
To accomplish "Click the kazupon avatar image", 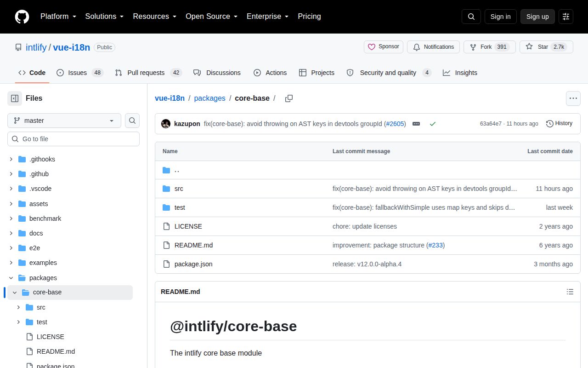I will [x=166, y=124].
